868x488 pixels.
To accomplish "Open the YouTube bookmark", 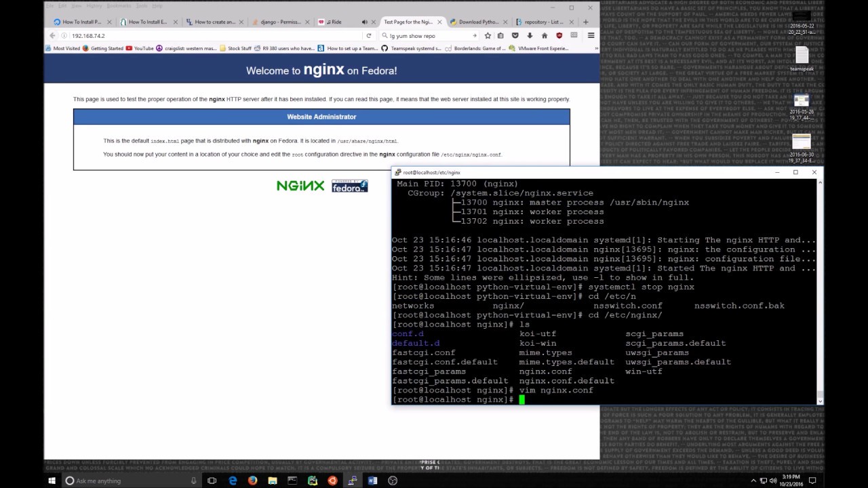I will point(140,48).
